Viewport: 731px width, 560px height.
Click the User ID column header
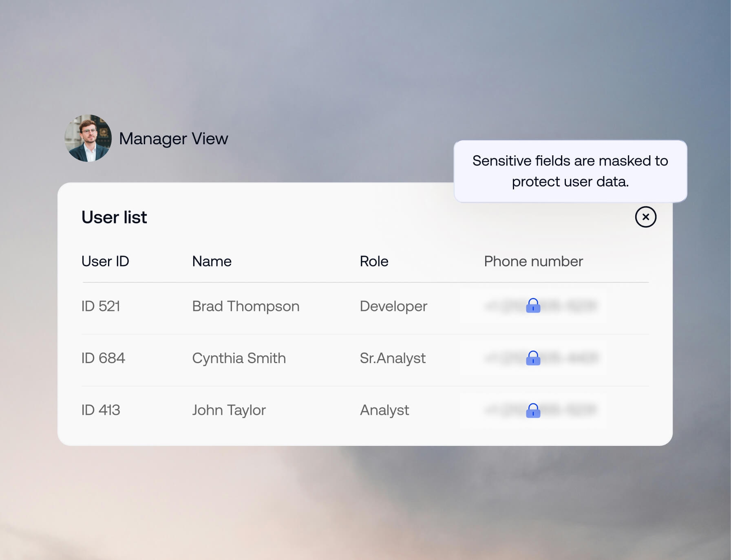[x=105, y=261]
